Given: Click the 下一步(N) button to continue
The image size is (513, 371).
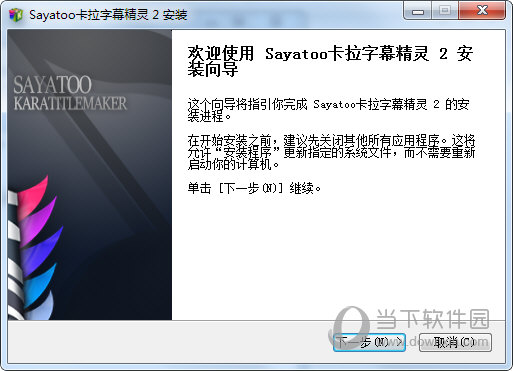Looking at the screenshot, I should point(369,342).
